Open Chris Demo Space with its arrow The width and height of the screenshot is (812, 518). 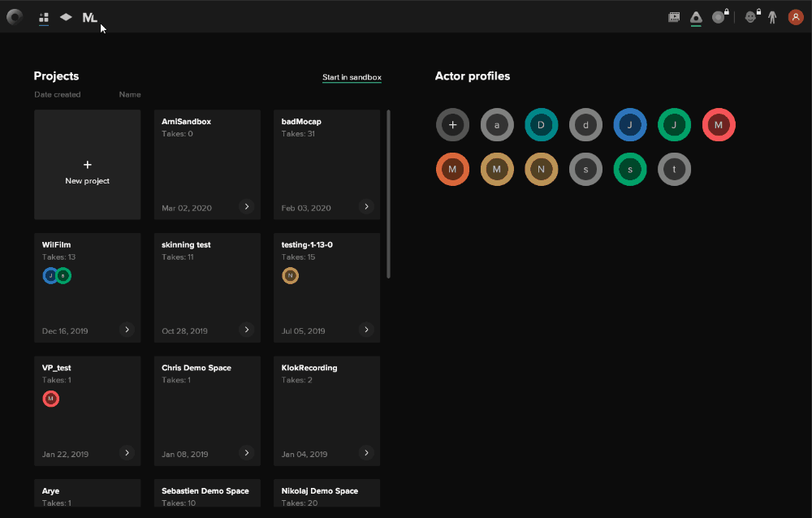click(x=247, y=453)
